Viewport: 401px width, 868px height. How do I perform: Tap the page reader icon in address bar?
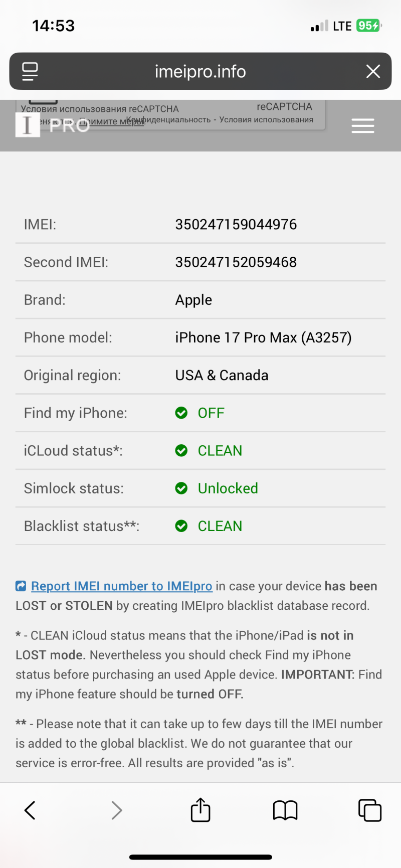pos(30,71)
